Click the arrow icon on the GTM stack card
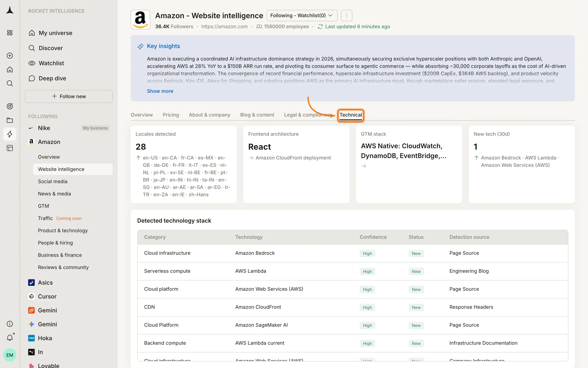588x368 pixels. click(x=364, y=166)
